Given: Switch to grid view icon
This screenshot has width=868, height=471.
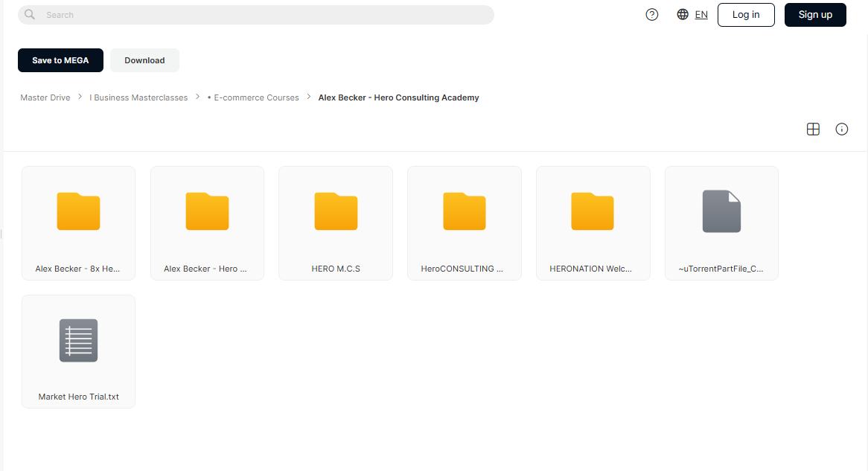Looking at the screenshot, I should point(813,129).
